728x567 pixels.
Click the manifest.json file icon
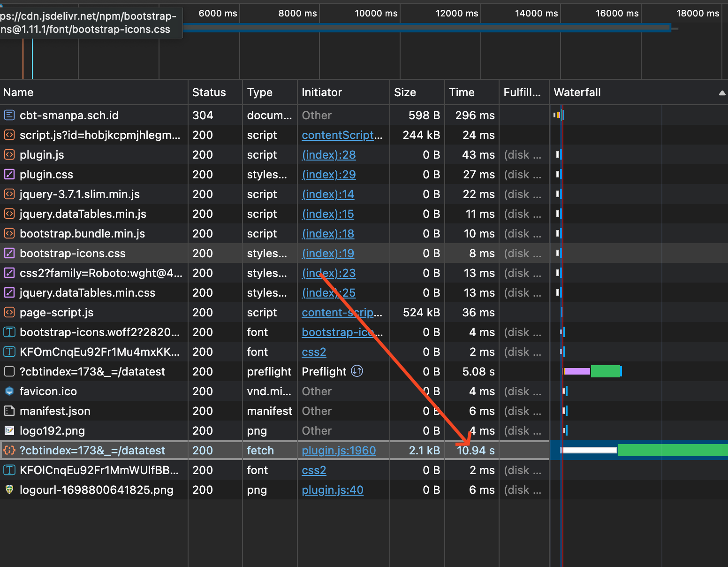(x=9, y=411)
